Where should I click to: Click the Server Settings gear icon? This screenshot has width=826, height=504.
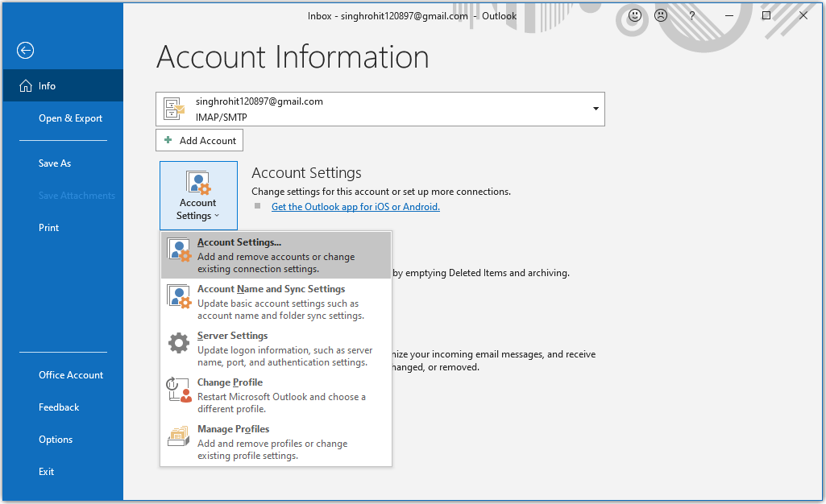point(178,341)
